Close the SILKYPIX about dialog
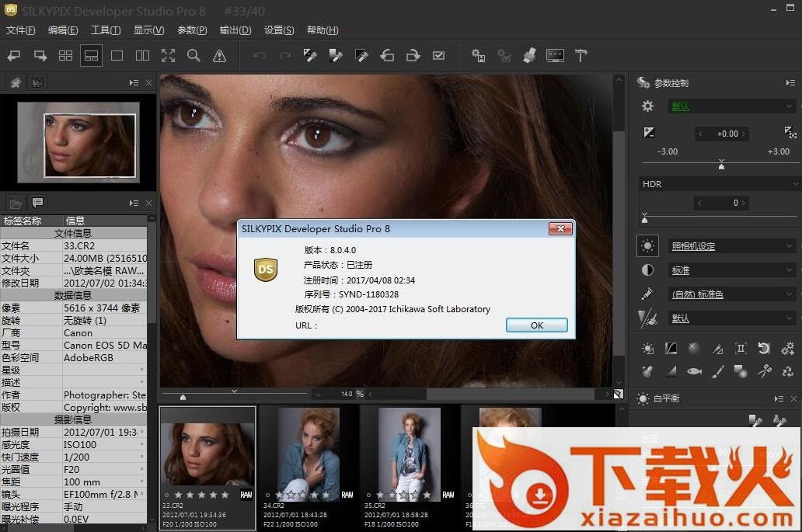This screenshot has height=532, width=802. pos(560,228)
